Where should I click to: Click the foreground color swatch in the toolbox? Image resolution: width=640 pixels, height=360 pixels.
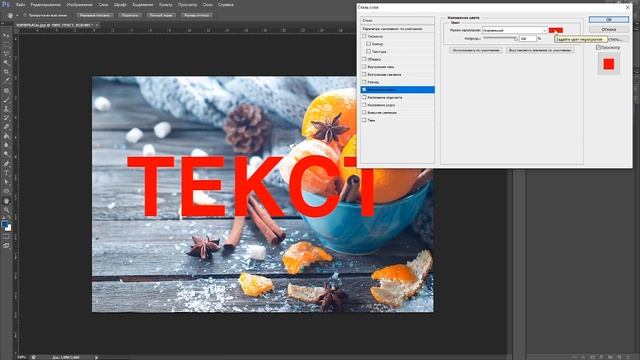coord(4,224)
